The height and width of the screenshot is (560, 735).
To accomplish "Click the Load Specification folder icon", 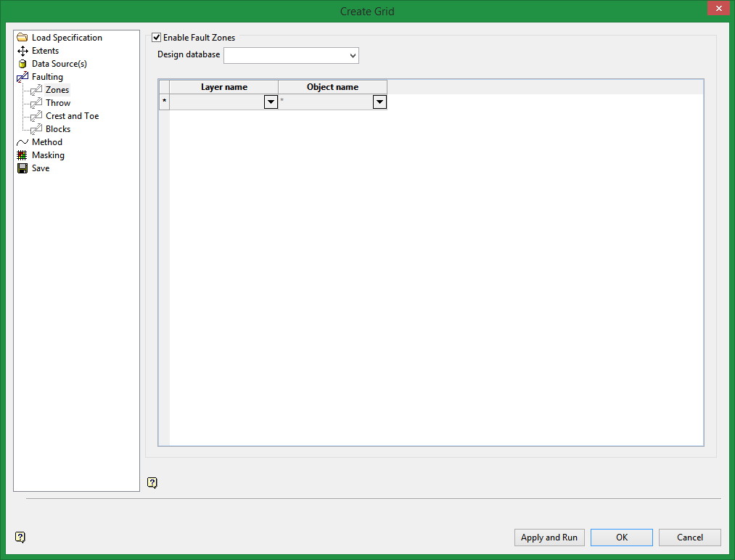I will click(x=22, y=38).
